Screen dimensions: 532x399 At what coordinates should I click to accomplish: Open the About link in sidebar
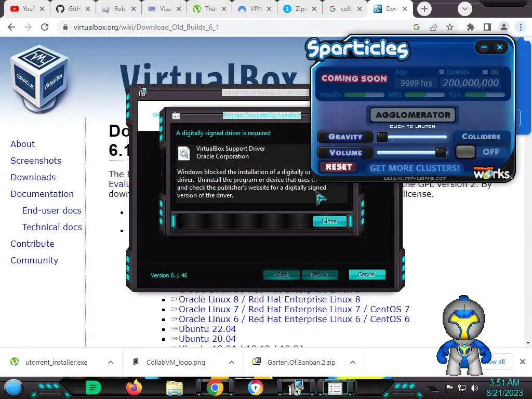pyautogui.click(x=22, y=144)
